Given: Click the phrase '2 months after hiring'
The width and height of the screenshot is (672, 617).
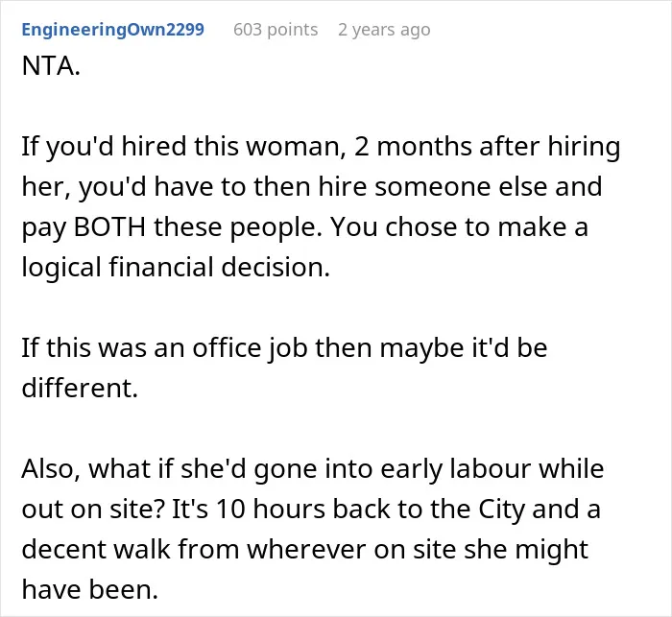Looking at the screenshot, I should click(x=488, y=147).
